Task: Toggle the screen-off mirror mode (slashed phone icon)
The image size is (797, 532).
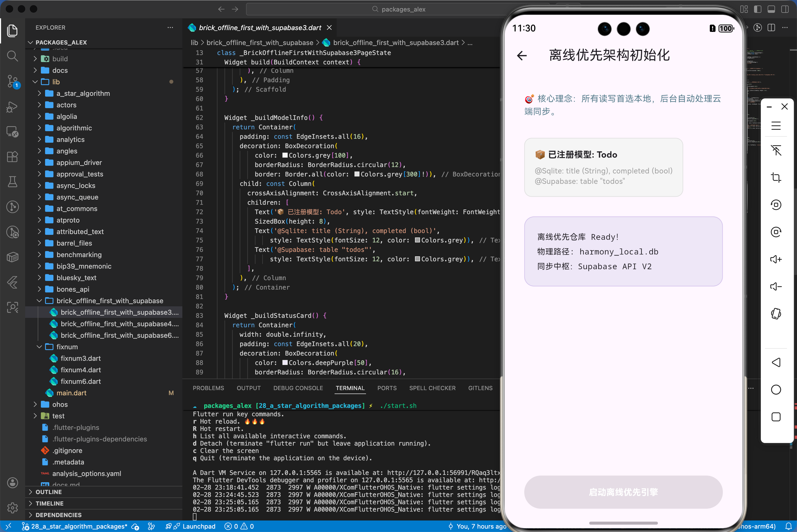Action: click(776, 150)
